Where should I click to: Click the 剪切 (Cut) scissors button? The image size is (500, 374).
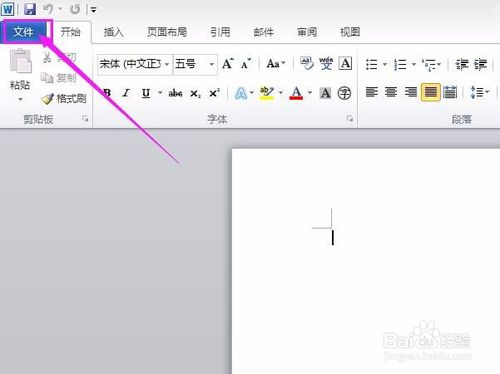[x=60, y=57]
